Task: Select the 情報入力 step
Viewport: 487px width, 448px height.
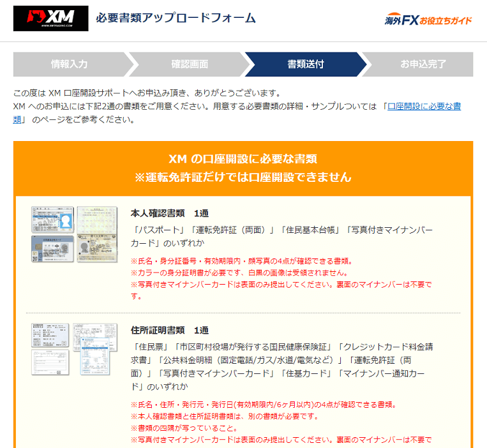Action: 70,64
